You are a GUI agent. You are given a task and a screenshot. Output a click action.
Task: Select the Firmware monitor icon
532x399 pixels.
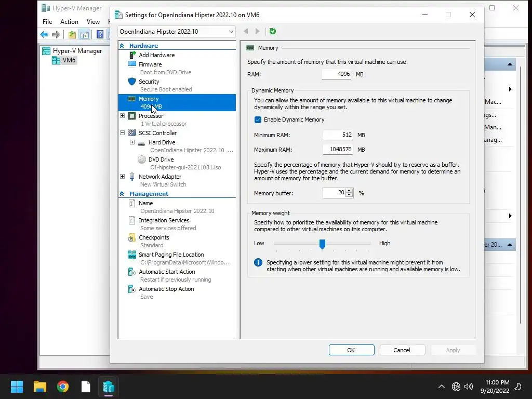coord(132,64)
